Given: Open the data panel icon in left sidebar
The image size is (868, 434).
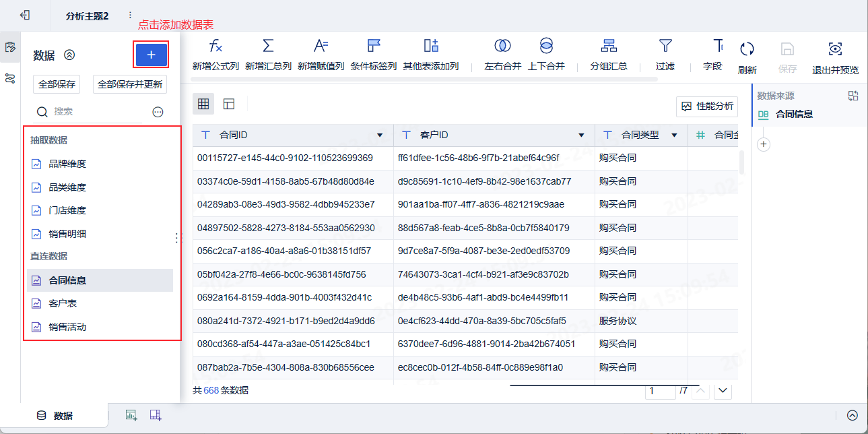Looking at the screenshot, I should (x=10, y=47).
